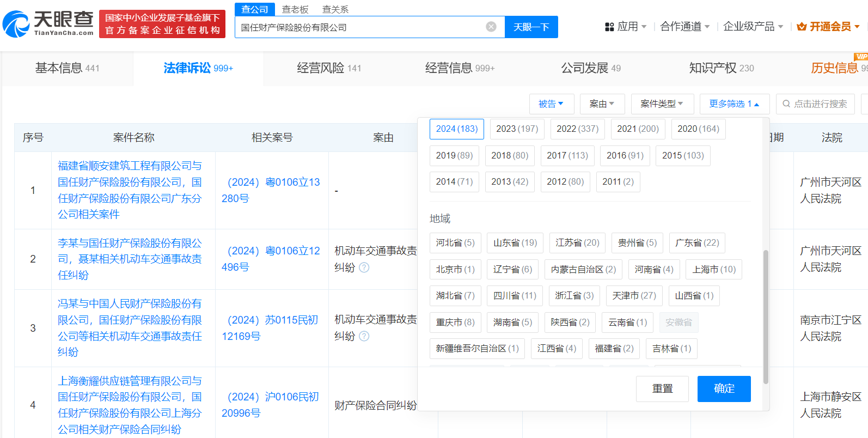This screenshot has width=868, height=438.
Task: Select region filter 新疆维吾尔自治区 (1)
Action: pos(477,349)
